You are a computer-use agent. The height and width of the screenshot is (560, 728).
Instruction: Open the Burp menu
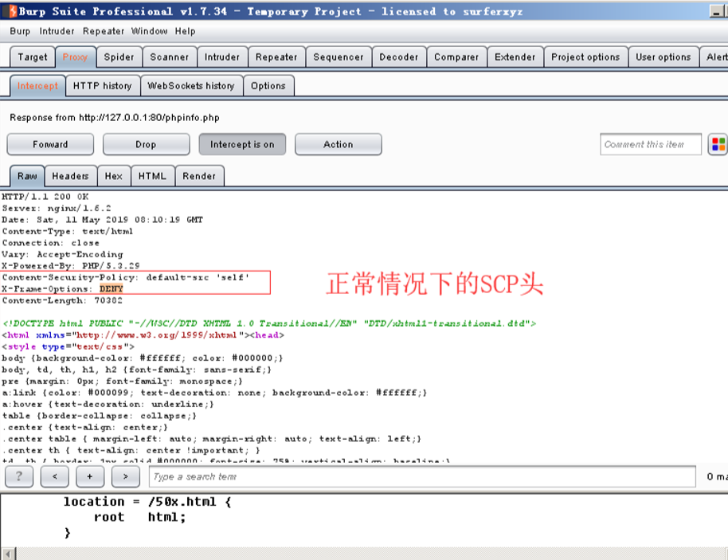19,32
